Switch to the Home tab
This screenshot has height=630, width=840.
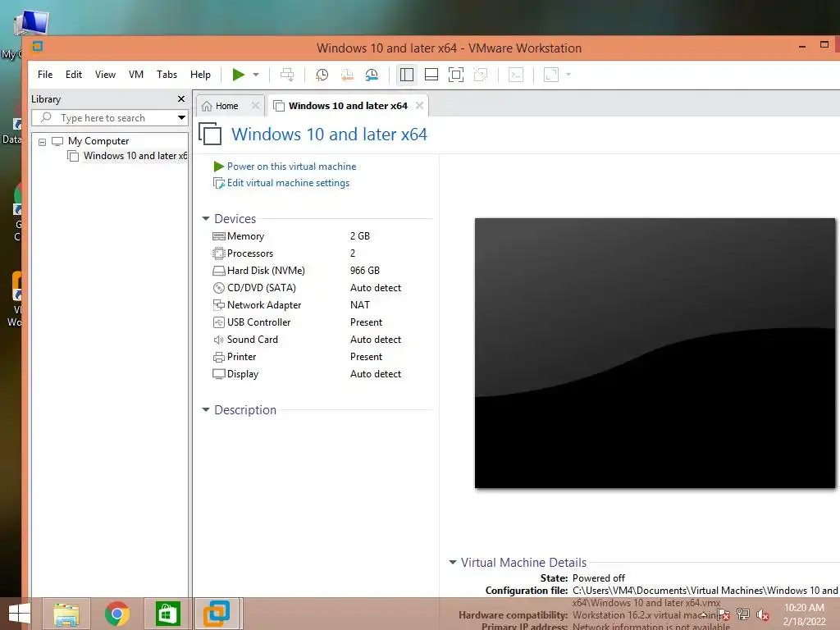click(x=226, y=106)
